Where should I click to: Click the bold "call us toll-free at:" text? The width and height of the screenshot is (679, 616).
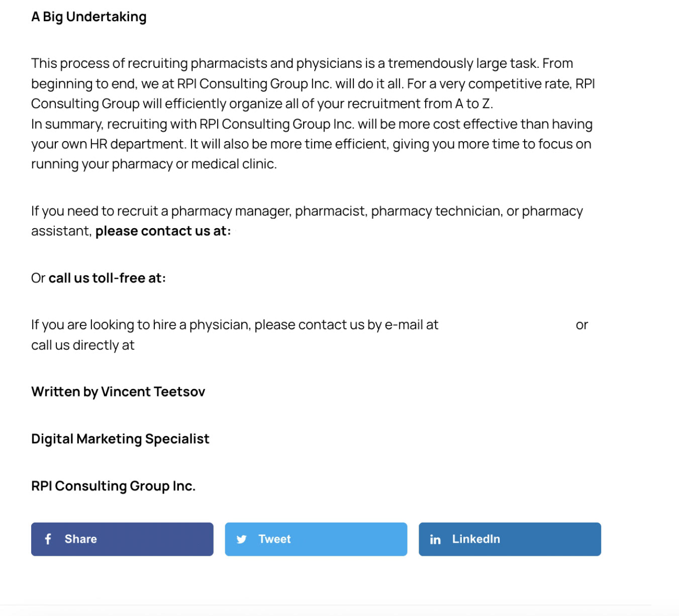click(107, 278)
